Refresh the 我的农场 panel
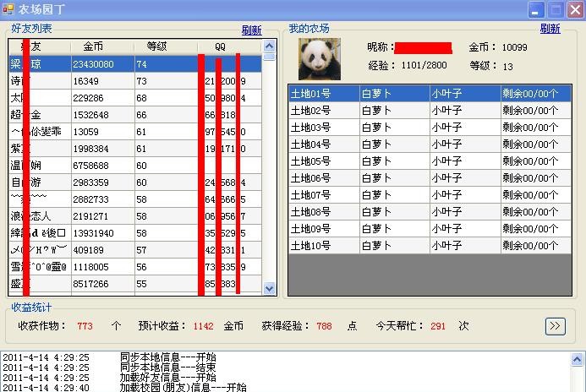This screenshot has width=586, height=392. (550, 29)
